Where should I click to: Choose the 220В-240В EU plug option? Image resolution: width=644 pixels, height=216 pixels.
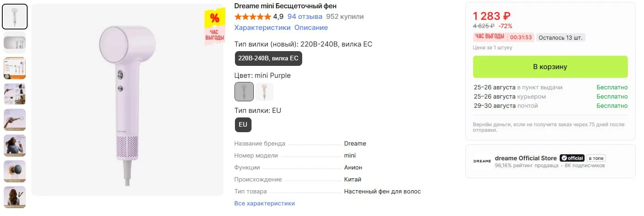(269, 58)
